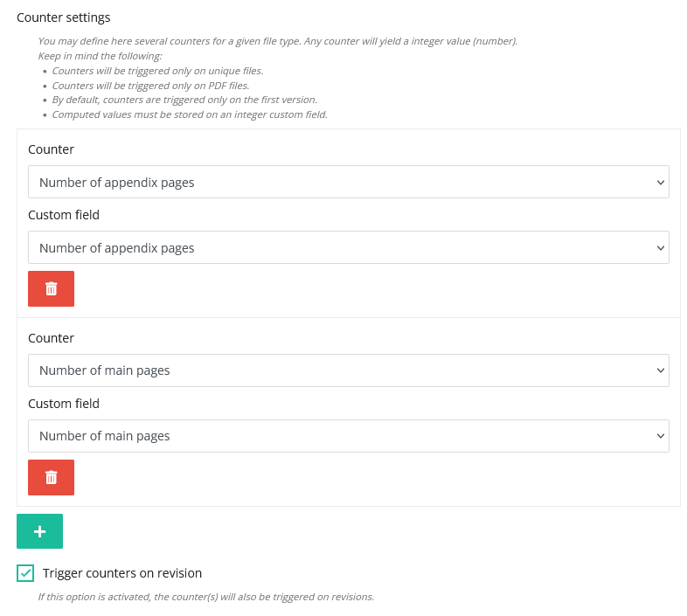Delete the main pages counter with its trash icon

pyautogui.click(x=51, y=477)
